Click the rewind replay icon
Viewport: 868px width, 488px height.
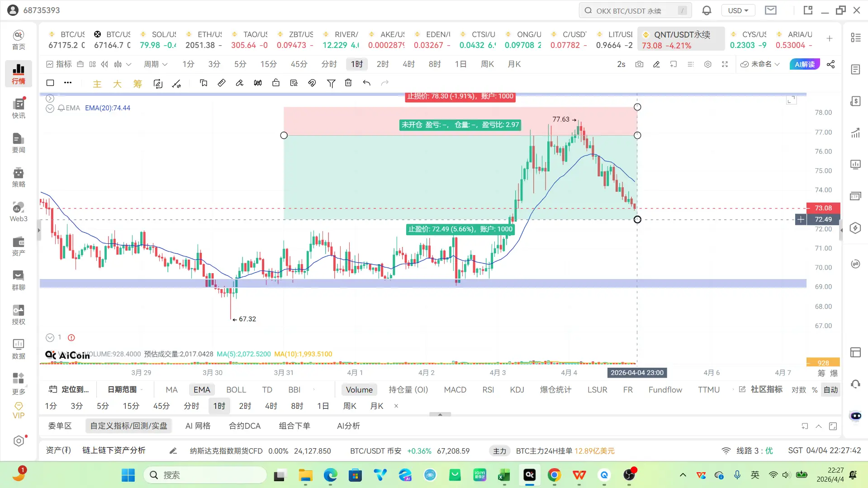pos(105,64)
